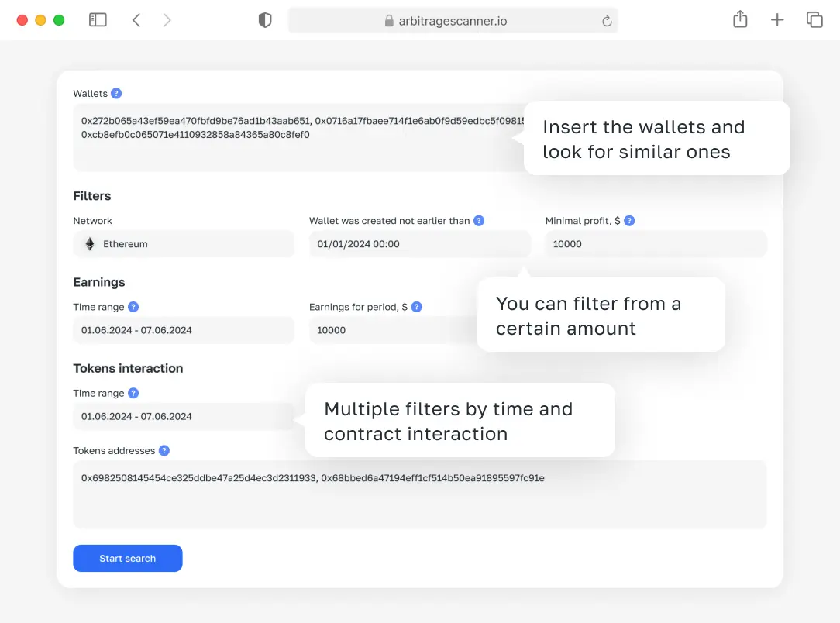Click help icon beside wallet creation date label

(479, 221)
